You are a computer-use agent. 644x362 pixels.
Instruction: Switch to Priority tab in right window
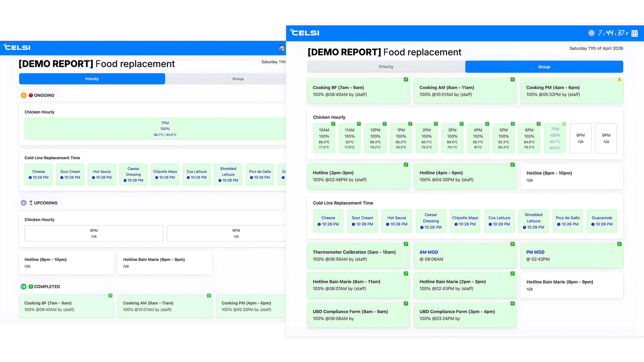[x=386, y=67]
